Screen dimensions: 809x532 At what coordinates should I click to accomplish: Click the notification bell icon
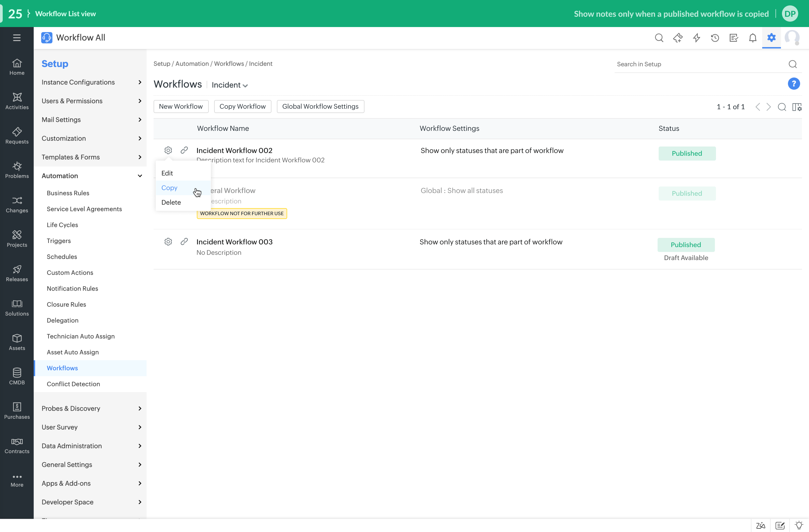click(752, 38)
